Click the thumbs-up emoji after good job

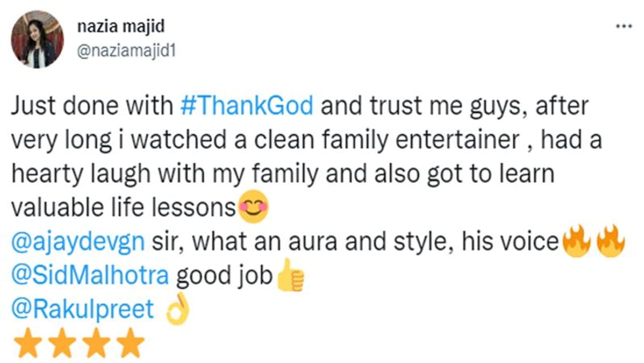[291, 276]
